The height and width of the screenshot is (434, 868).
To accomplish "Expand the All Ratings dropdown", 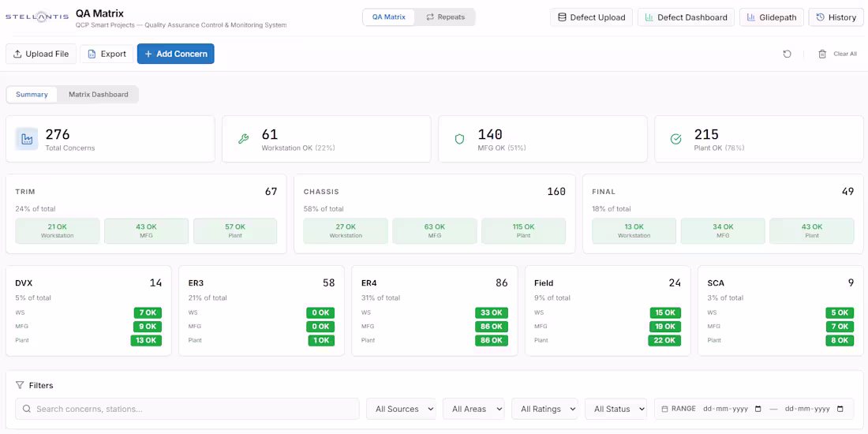I will [x=544, y=409].
